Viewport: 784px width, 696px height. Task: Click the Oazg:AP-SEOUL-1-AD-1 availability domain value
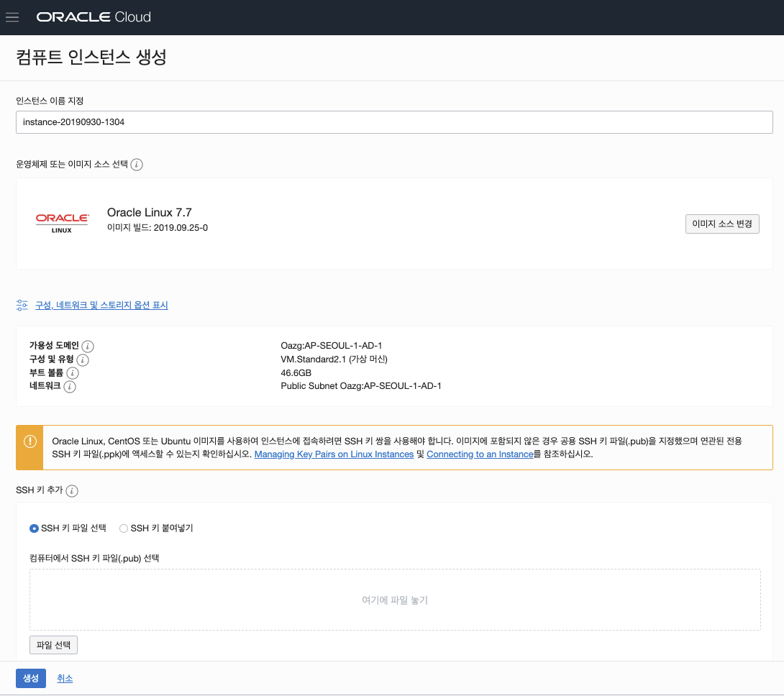coord(332,346)
